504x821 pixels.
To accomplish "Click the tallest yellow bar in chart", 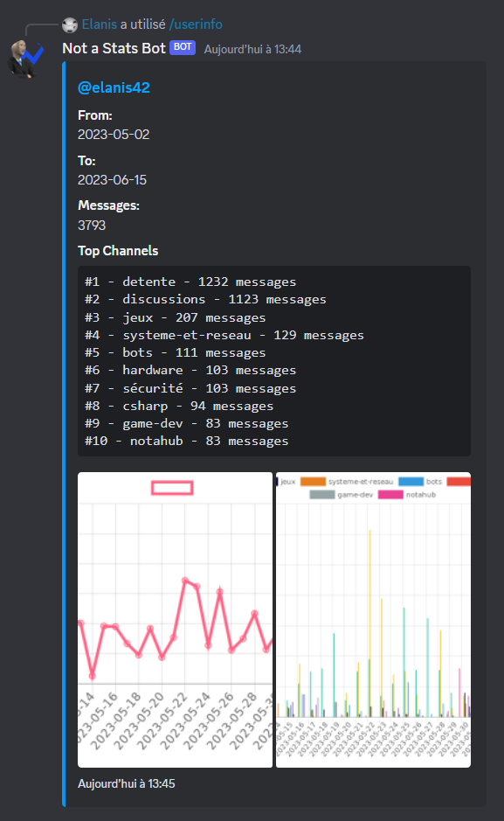I will pos(370,623).
